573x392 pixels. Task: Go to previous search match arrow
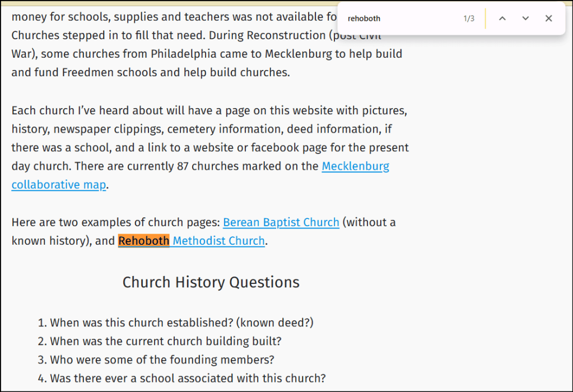coord(502,18)
